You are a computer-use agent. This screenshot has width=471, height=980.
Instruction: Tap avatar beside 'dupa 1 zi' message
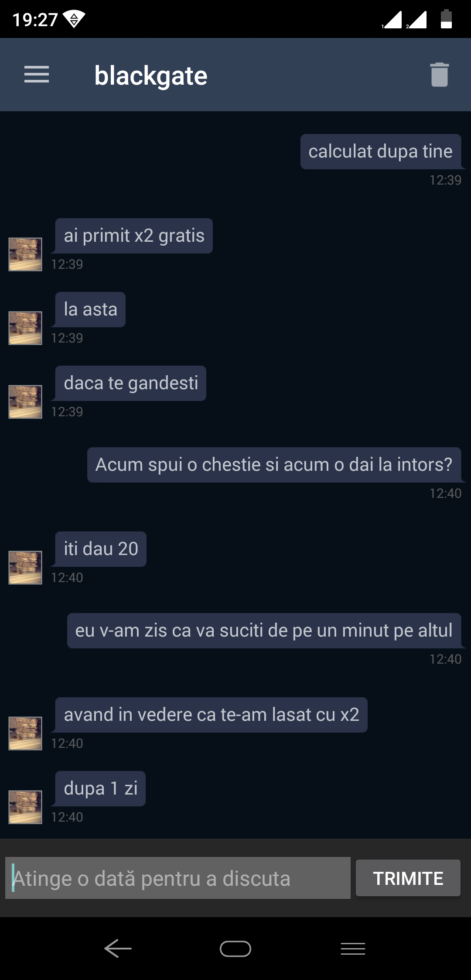25,807
